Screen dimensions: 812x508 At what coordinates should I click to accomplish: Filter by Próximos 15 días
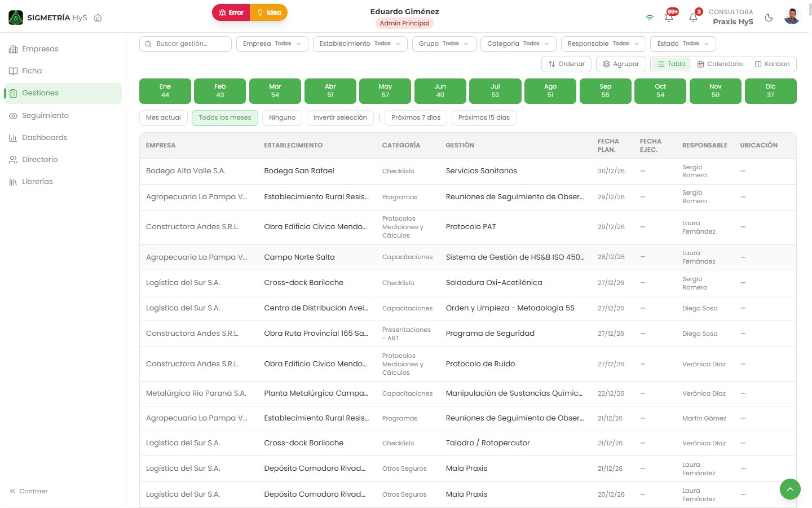coord(484,118)
